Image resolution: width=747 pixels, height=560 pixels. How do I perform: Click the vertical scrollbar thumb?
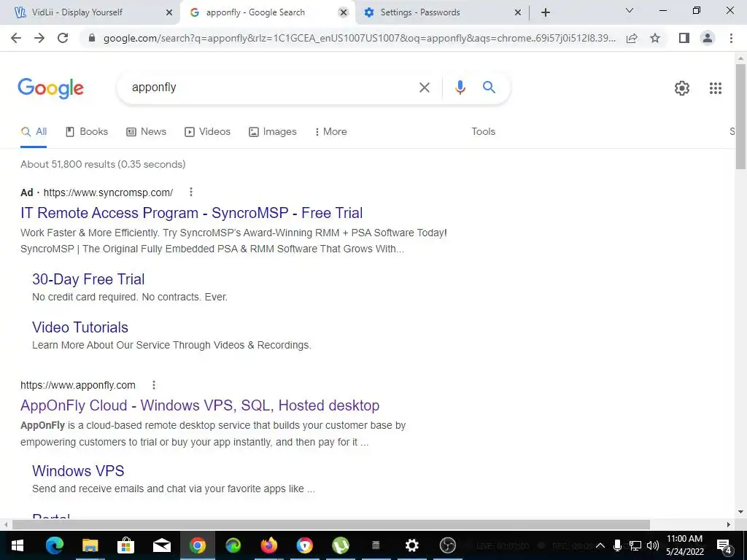click(x=740, y=117)
